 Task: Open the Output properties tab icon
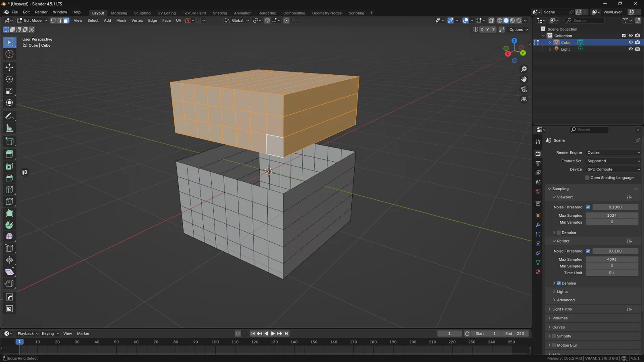click(538, 163)
